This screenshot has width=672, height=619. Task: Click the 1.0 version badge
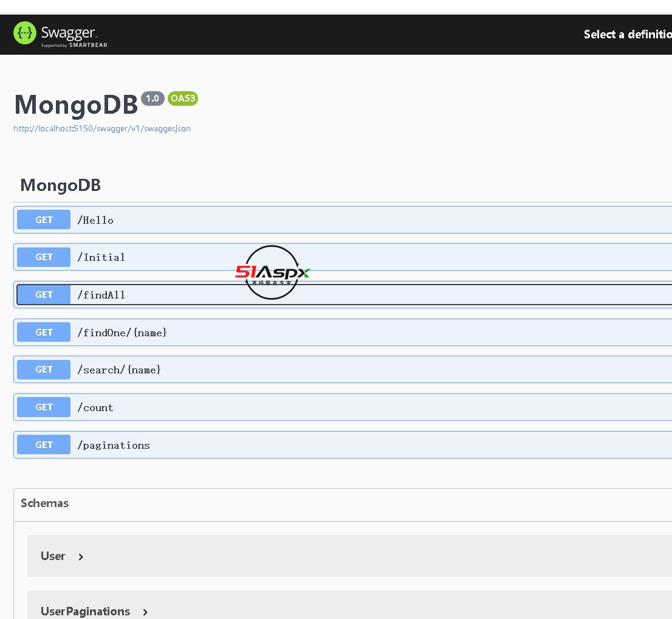[153, 99]
